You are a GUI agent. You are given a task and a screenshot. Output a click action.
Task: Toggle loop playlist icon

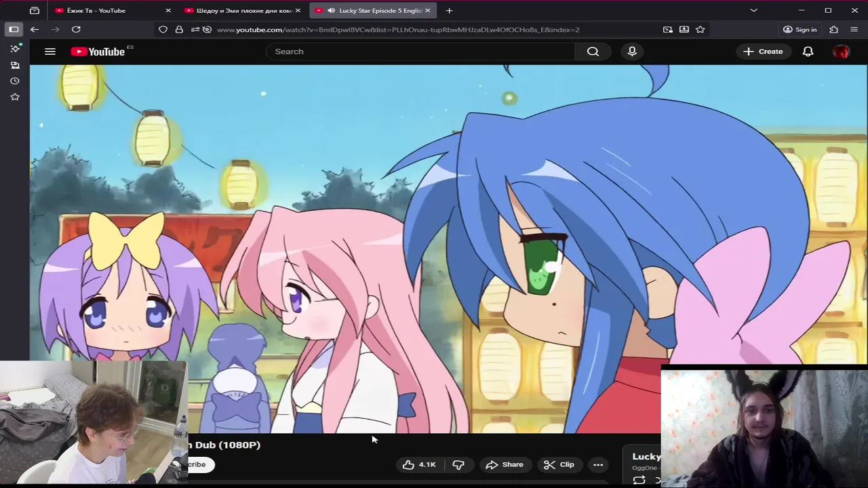(x=639, y=480)
